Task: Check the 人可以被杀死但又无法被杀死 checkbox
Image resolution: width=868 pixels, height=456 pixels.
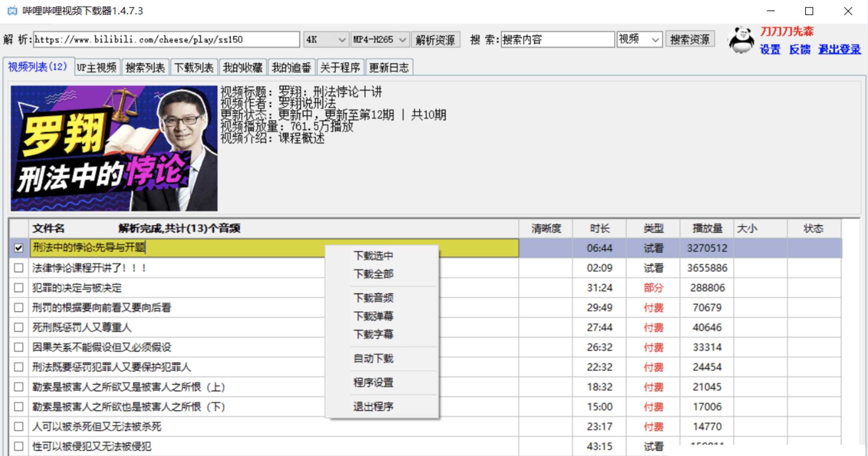Action: click(x=19, y=426)
